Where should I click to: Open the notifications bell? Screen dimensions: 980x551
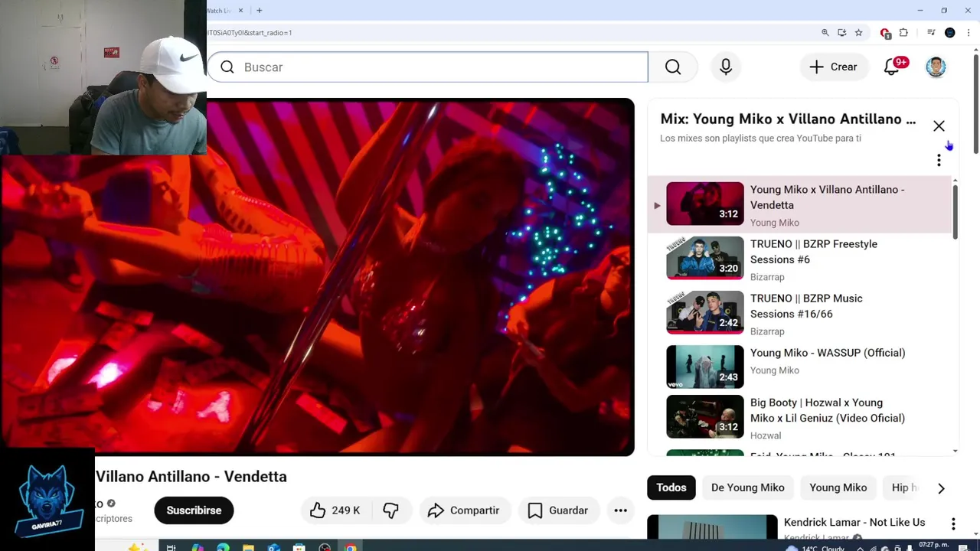click(x=892, y=67)
